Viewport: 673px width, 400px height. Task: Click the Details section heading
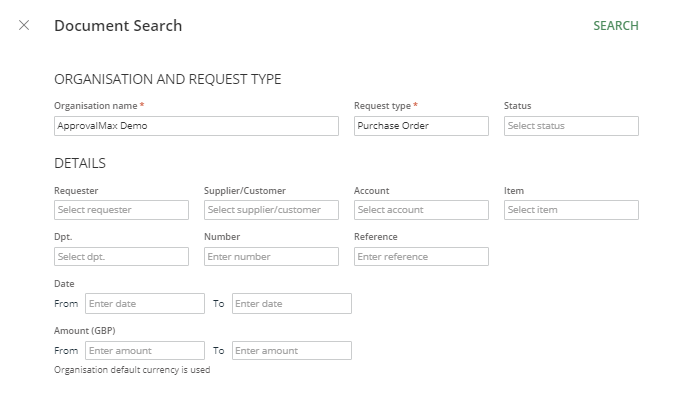80,163
